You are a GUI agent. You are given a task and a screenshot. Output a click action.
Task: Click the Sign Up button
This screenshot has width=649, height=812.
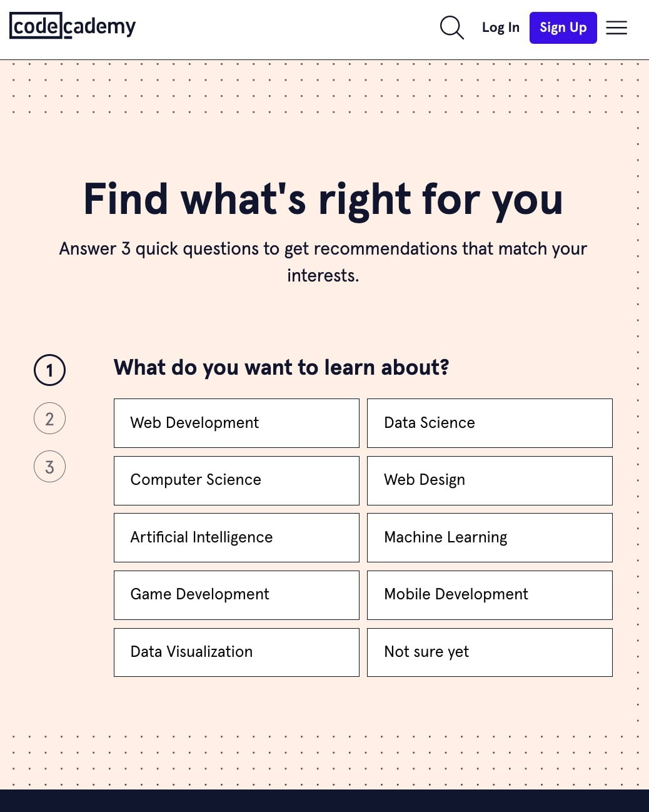(x=563, y=28)
